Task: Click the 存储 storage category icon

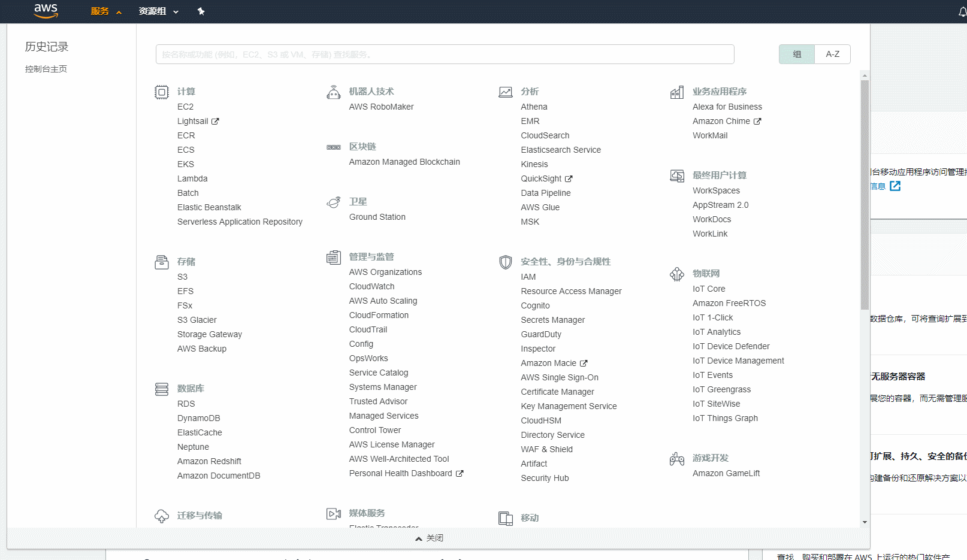Action: pos(162,262)
